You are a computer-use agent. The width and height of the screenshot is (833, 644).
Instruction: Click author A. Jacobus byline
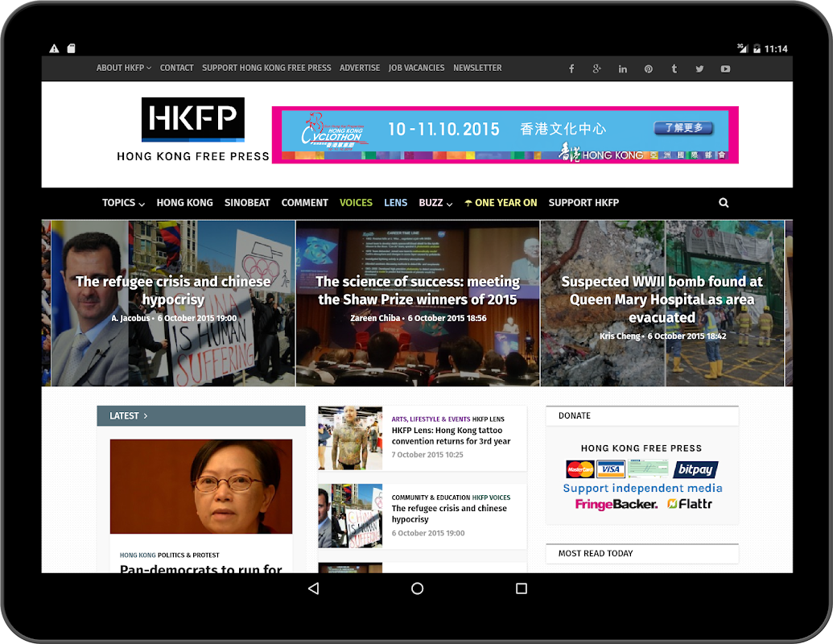pyautogui.click(x=130, y=318)
